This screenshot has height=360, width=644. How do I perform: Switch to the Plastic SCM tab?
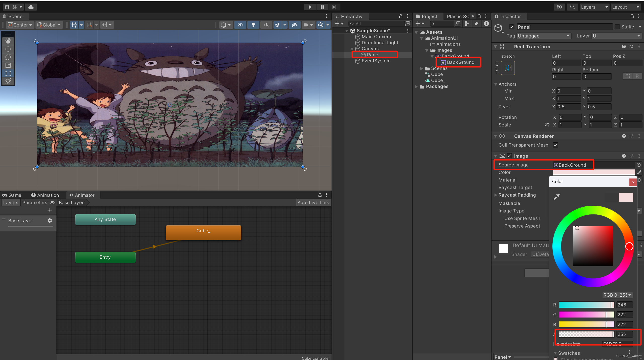pos(458,16)
